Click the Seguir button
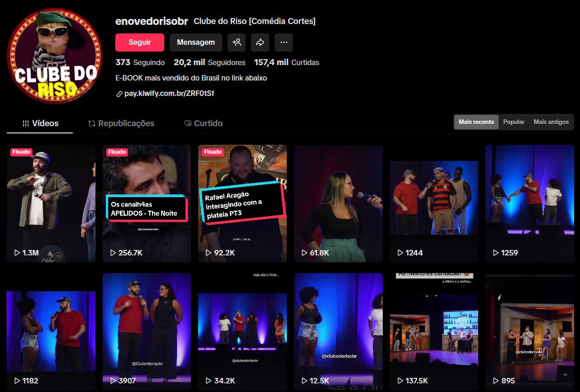The width and height of the screenshot is (580, 392). click(139, 42)
